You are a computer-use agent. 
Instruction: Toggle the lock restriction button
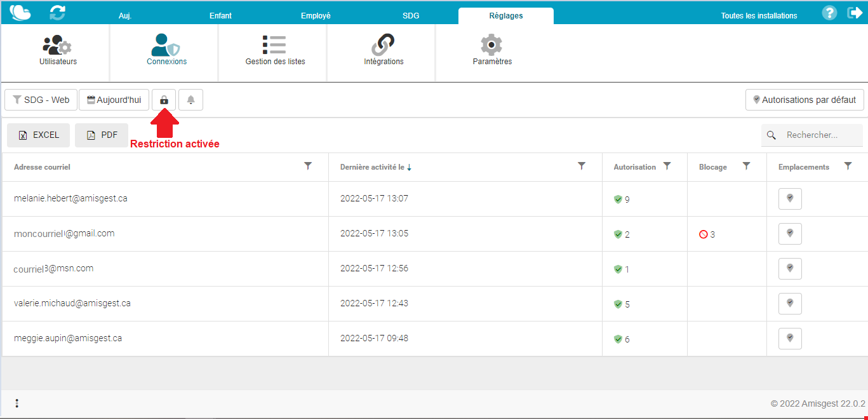(164, 100)
